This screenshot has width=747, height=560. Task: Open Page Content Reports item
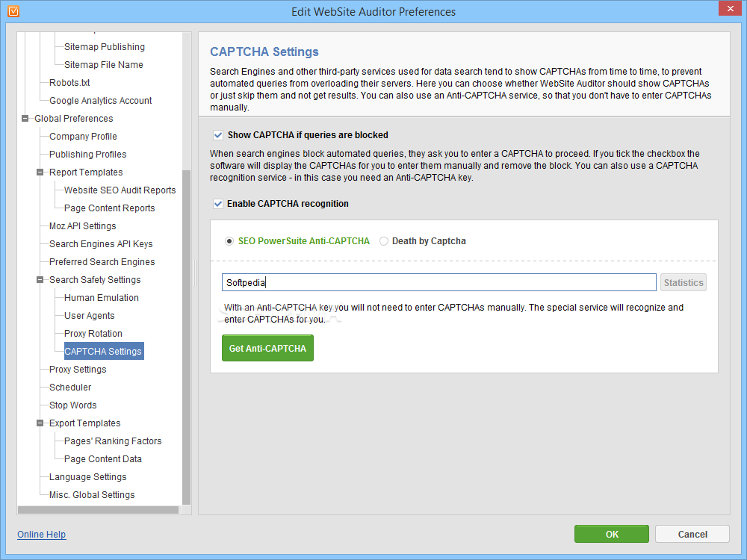pyautogui.click(x=110, y=208)
